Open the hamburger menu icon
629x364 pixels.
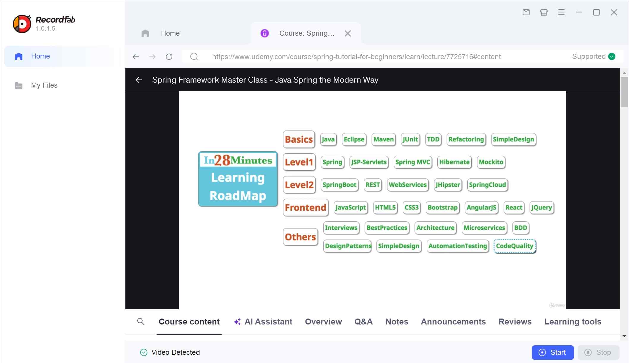561,12
